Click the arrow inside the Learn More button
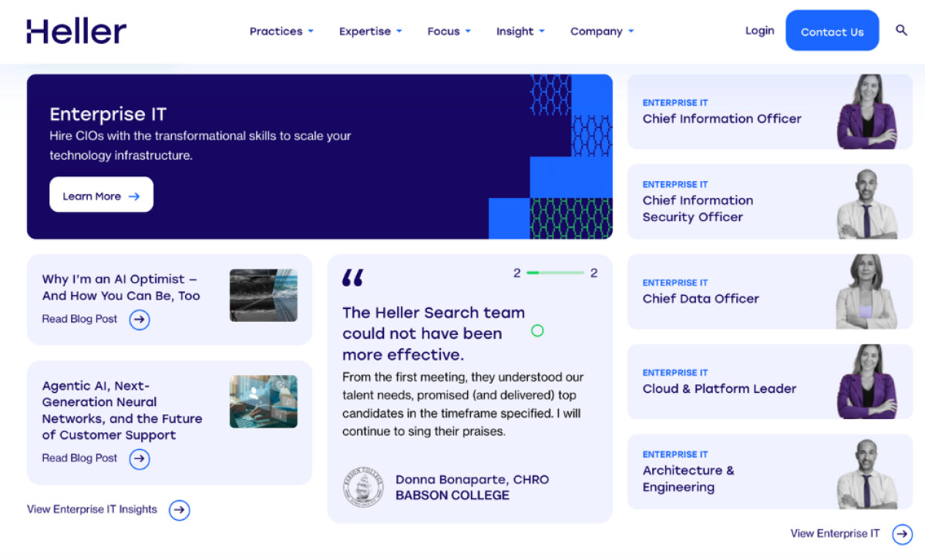The image size is (925, 560). pos(136,195)
